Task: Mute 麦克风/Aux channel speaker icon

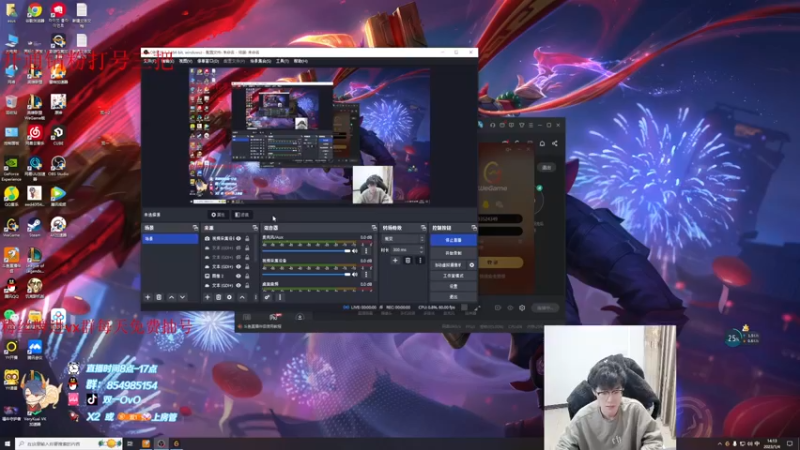Action: click(x=355, y=251)
